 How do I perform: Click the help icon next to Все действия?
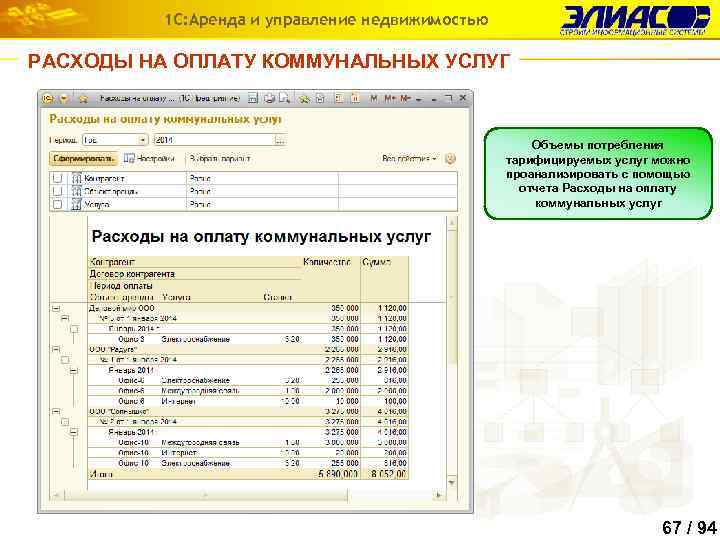click(450, 159)
